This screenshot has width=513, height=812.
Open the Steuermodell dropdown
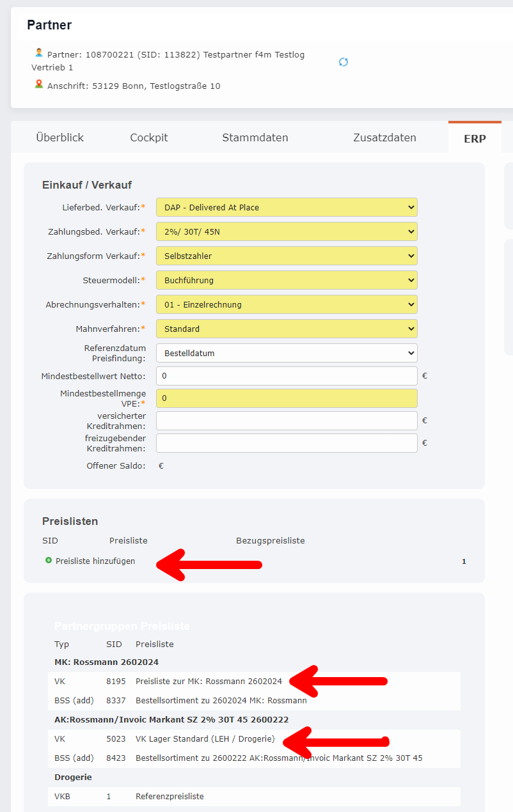coord(286,280)
